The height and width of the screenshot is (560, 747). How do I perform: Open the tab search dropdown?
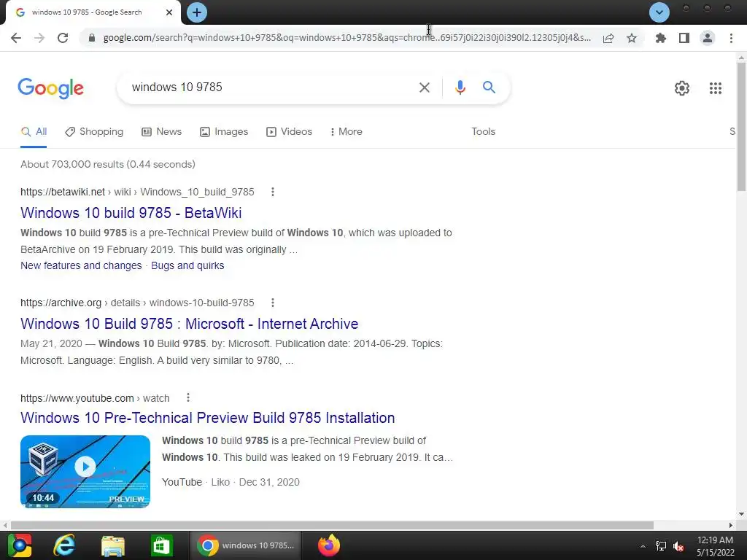(659, 12)
